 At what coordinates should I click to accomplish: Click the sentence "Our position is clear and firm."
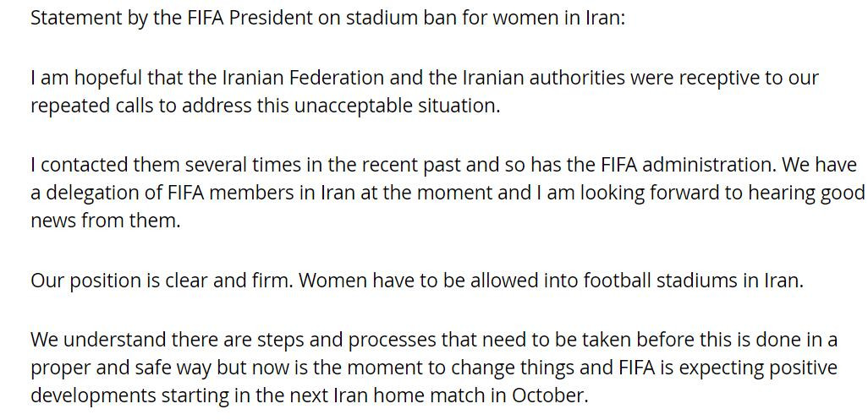[x=161, y=281]
